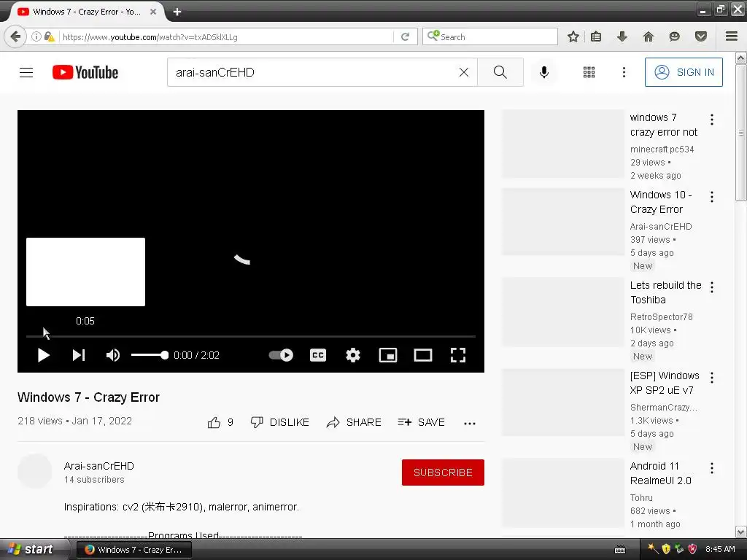
Task: Toggle the autoplay switch
Action: point(281,355)
